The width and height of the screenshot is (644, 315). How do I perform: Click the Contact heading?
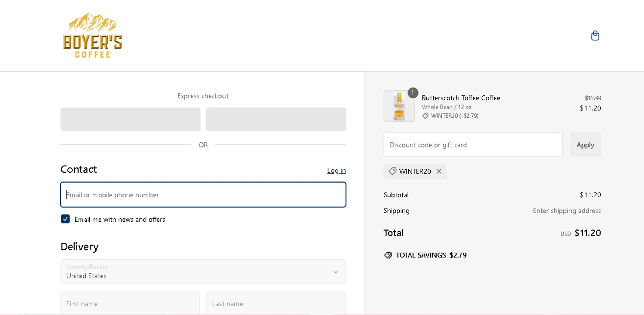(79, 169)
